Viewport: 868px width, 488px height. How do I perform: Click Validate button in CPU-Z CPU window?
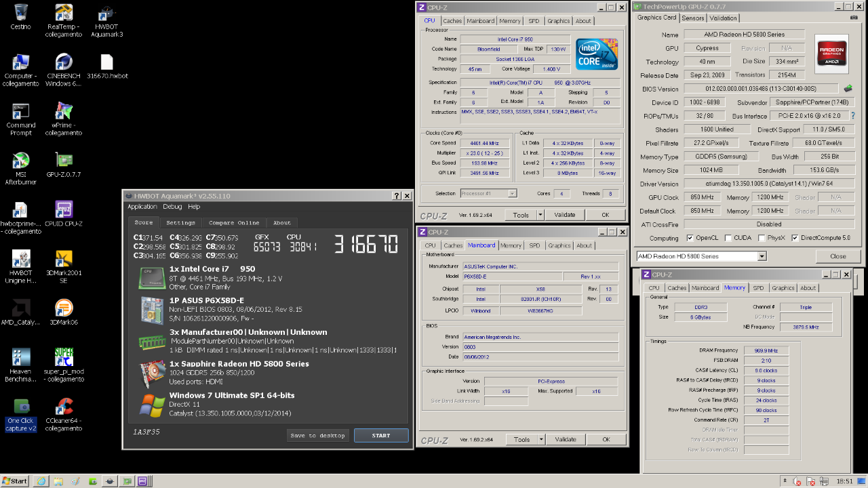[x=565, y=215]
